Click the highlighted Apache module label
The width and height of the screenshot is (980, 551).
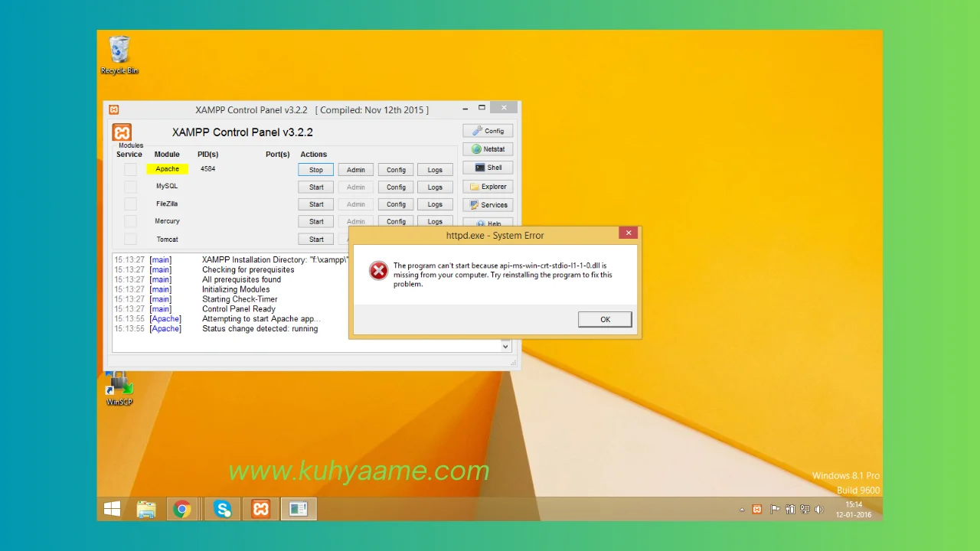[x=167, y=169]
